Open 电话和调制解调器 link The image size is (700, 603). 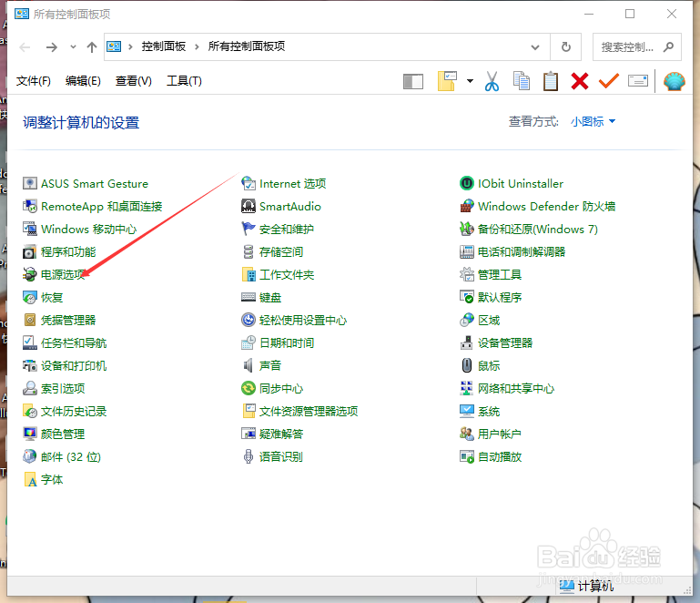522,252
